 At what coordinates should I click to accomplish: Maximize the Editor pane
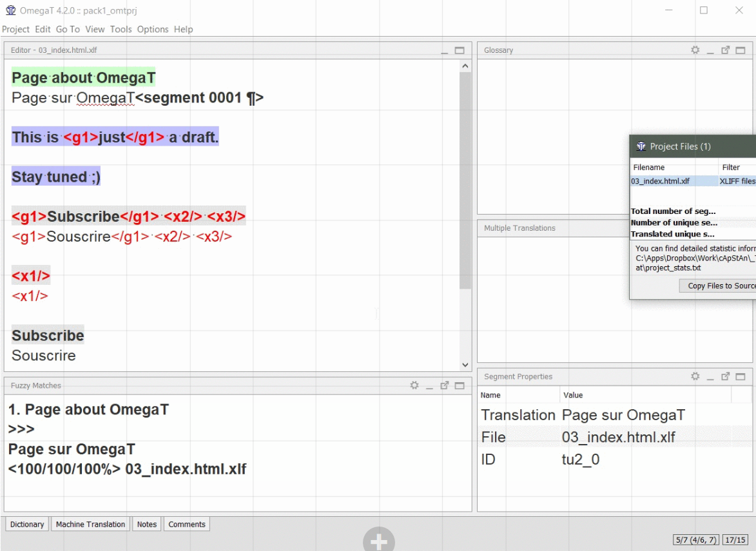click(x=460, y=50)
